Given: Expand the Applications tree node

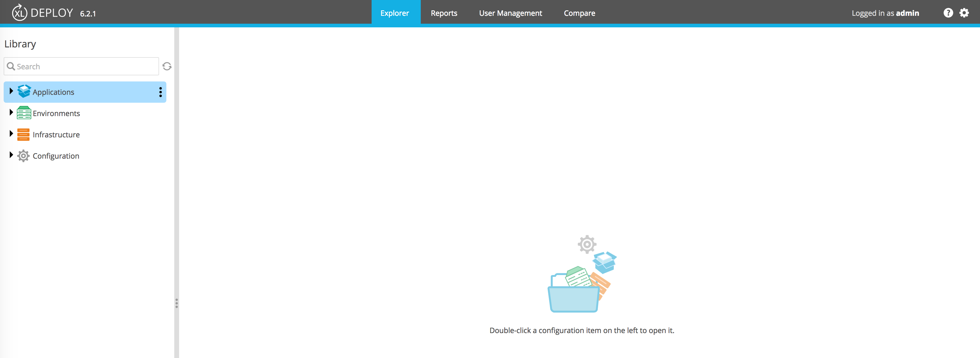Looking at the screenshot, I should tap(11, 91).
